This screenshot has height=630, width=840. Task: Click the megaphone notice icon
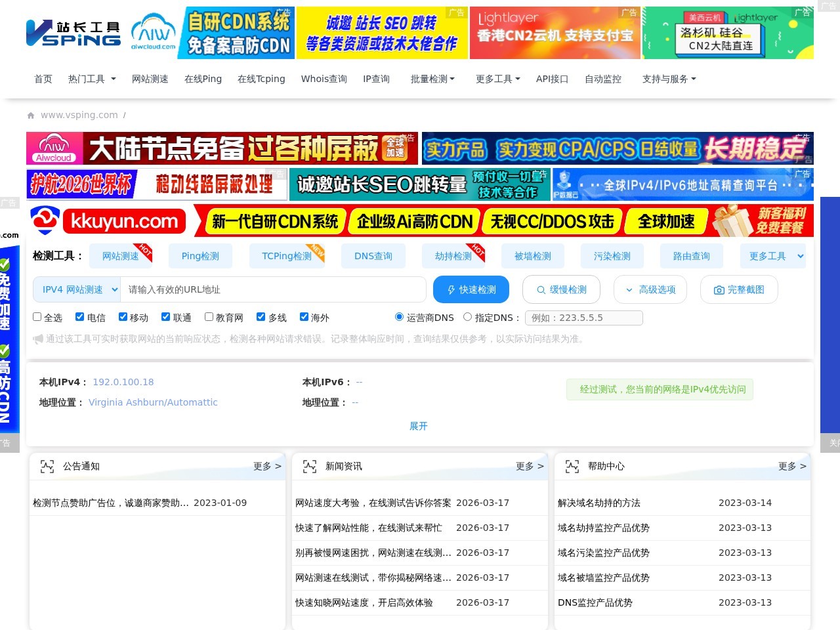38,339
